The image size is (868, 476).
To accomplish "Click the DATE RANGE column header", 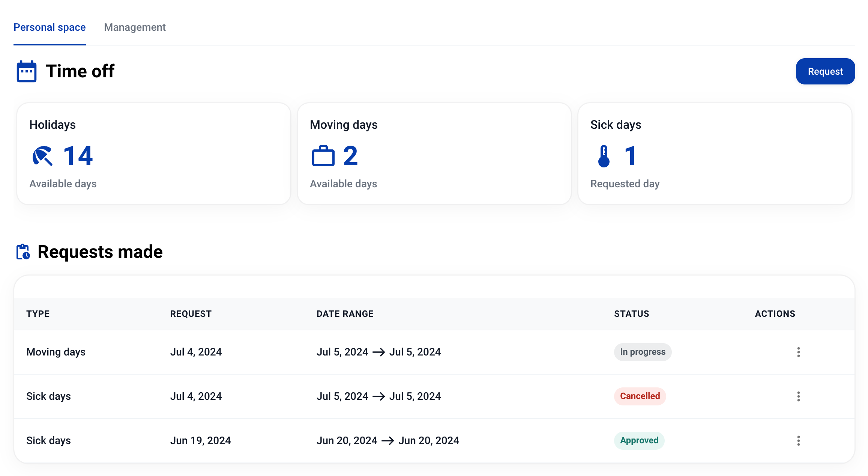I will pyautogui.click(x=345, y=314).
